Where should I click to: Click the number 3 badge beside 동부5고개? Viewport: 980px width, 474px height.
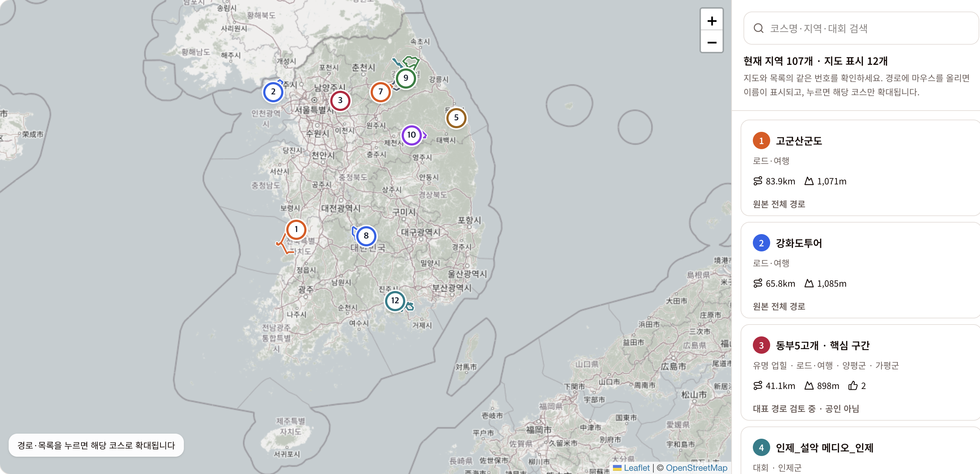(x=761, y=345)
